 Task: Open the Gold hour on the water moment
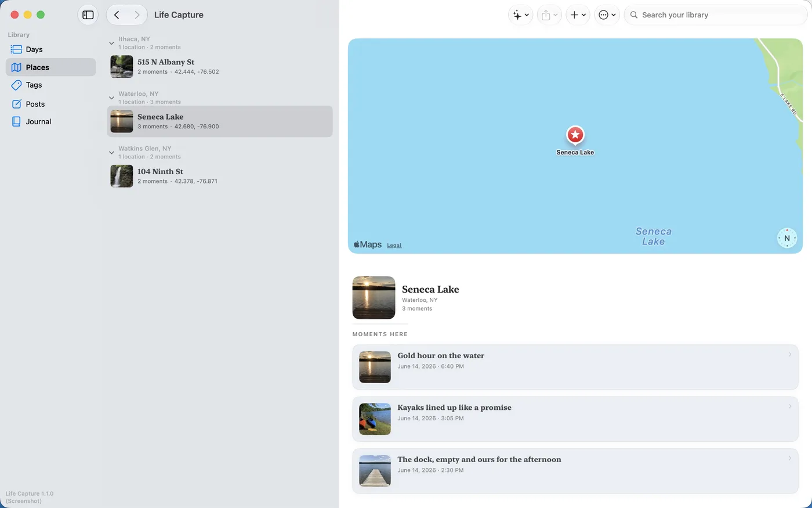pyautogui.click(x=575, y=367)
